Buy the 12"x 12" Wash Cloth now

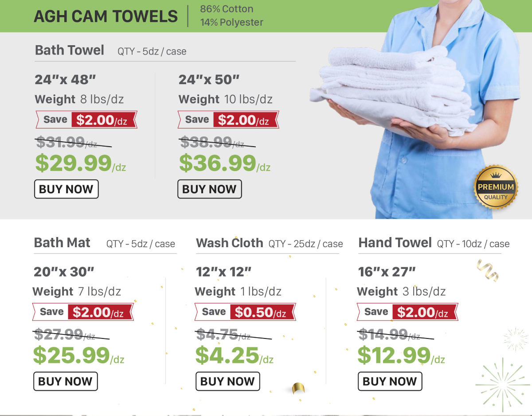(x=227, y=381)
